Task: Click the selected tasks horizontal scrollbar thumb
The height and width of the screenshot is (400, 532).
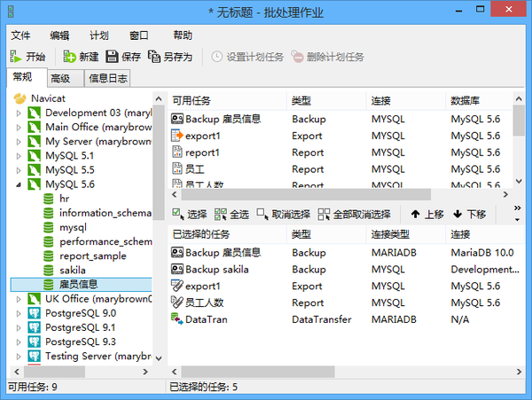Action: point(258,372)
